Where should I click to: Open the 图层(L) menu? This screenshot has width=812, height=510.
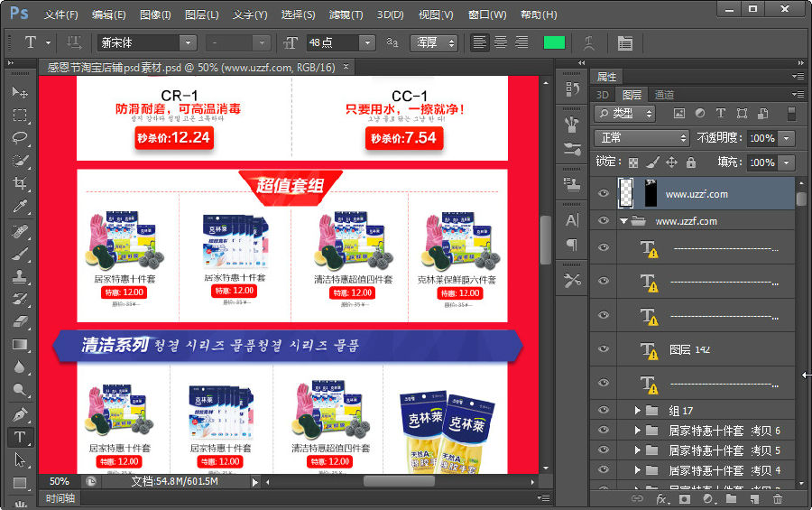tap(201, 15)
